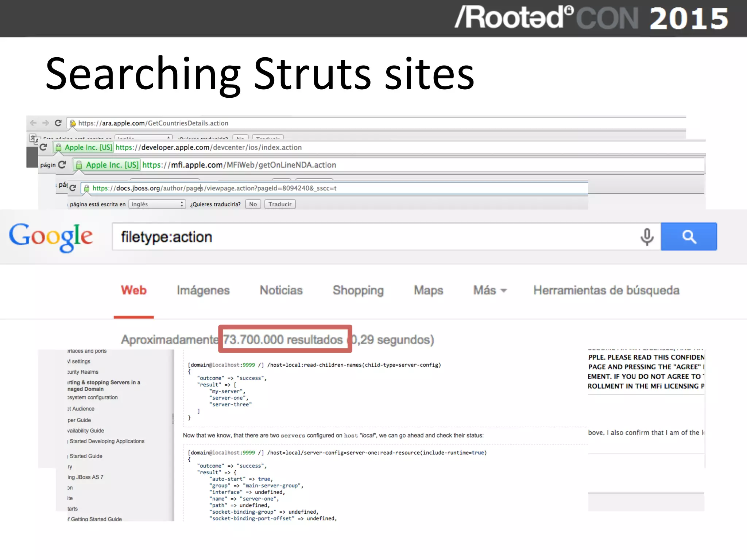Click the docs.jboss.org address bar
Image resolution: width=747 pixels, height=560 pixels.
click(x=334, y=188)
